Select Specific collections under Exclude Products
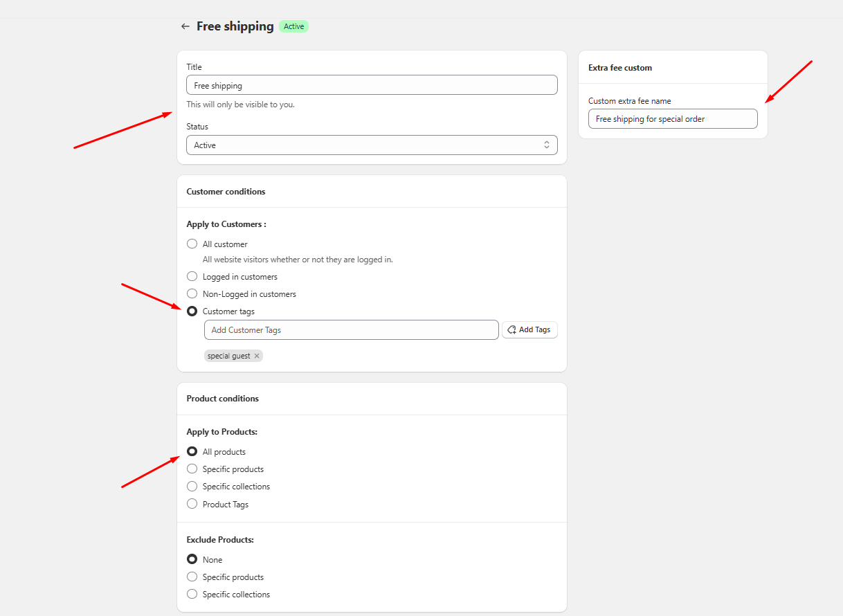Image resolution: width=843 pixels, height=616 pixels. click(192, 595)
